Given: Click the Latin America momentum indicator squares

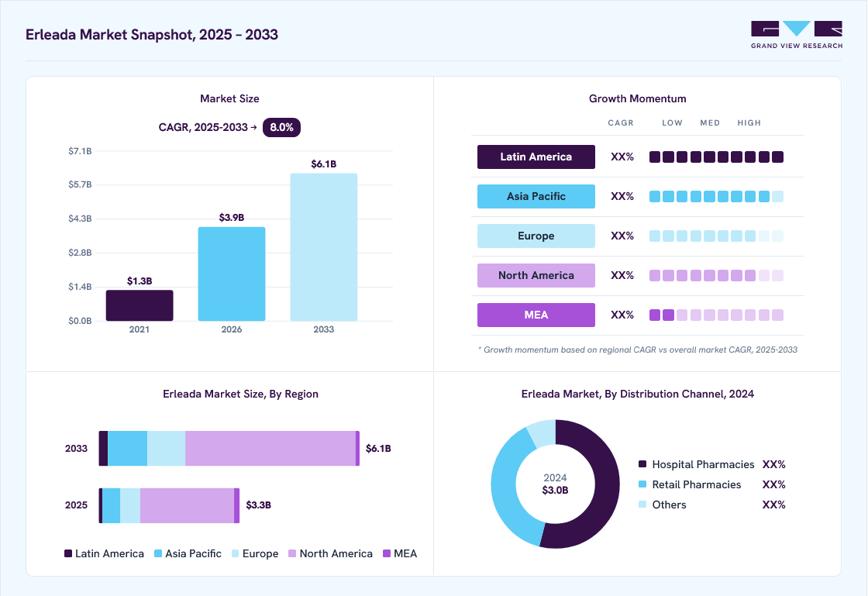Looking at the screenshot, I should pyautogui.click(x=716, y=157).
